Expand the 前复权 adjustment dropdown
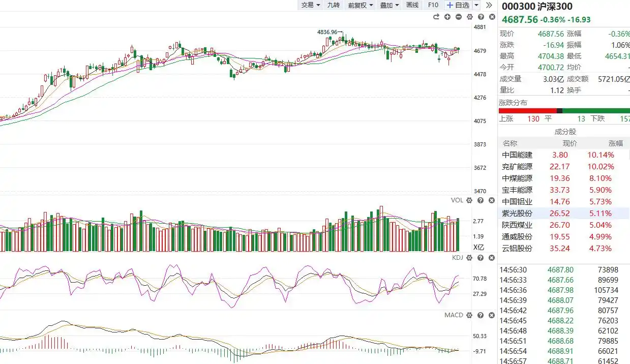630x364 pixels. click(360, 5)
